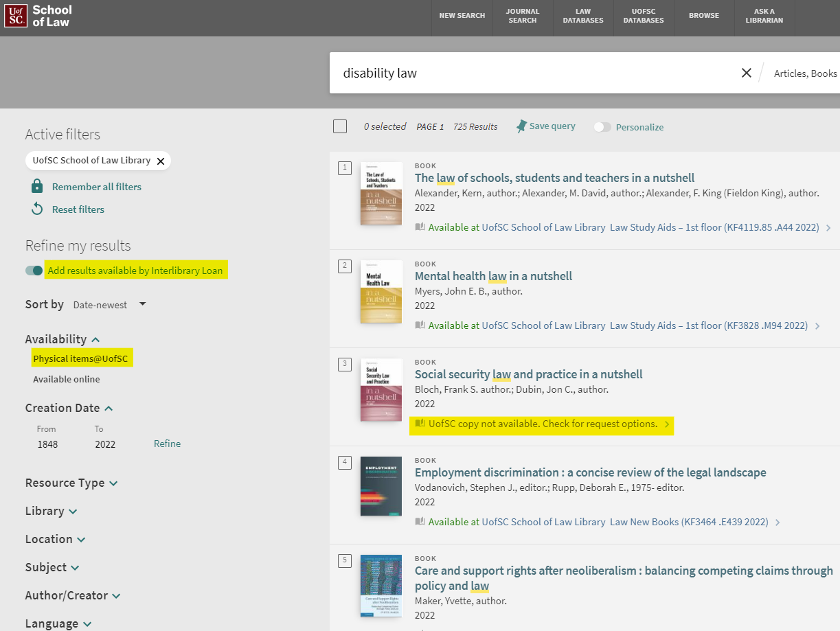This screenshot has width=840, height=631.
Task: Open the Articles, Books search scope dropdown
Action: [805, 73]
